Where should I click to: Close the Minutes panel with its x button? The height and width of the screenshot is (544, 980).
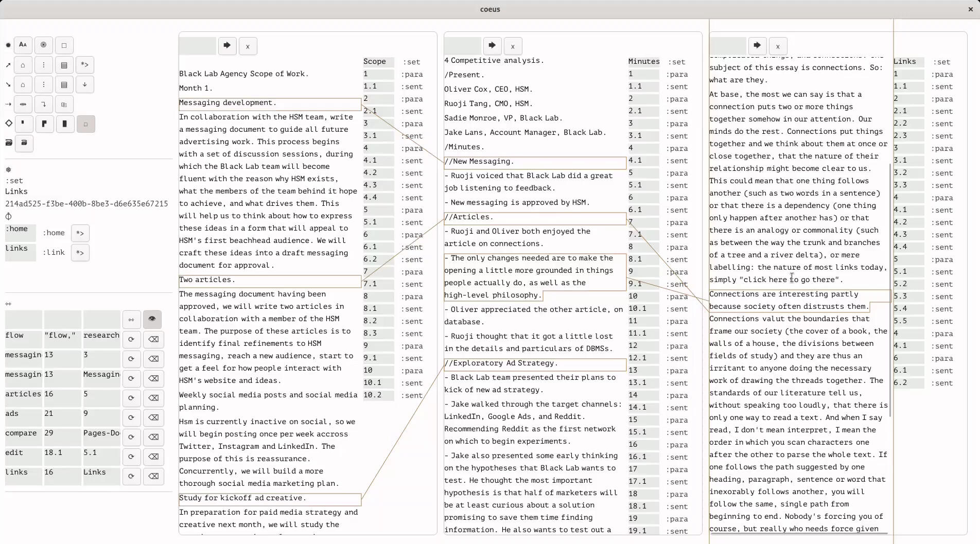coord(513,46)
